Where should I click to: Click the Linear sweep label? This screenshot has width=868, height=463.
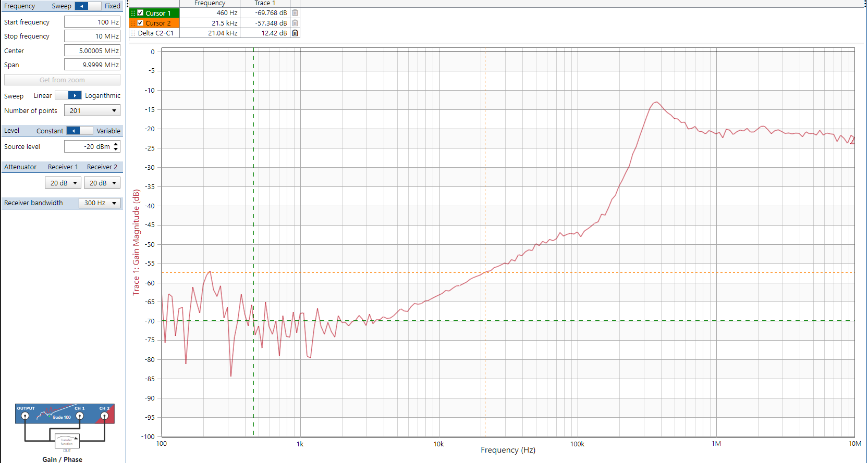coord(43,95)
